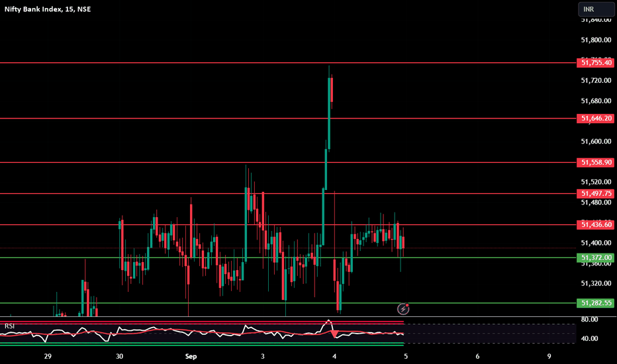This screenshot has width=617, height=364.
Task: Select the 51,282.55 green price label
Action: [595, 302]
